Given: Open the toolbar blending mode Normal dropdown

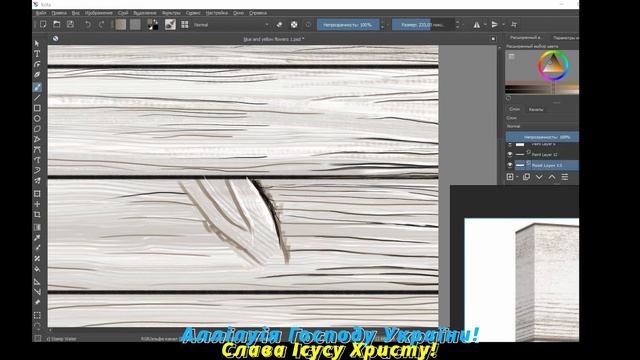Looking at the screenshot, I should pyautogui.click(x=231, y=25).
